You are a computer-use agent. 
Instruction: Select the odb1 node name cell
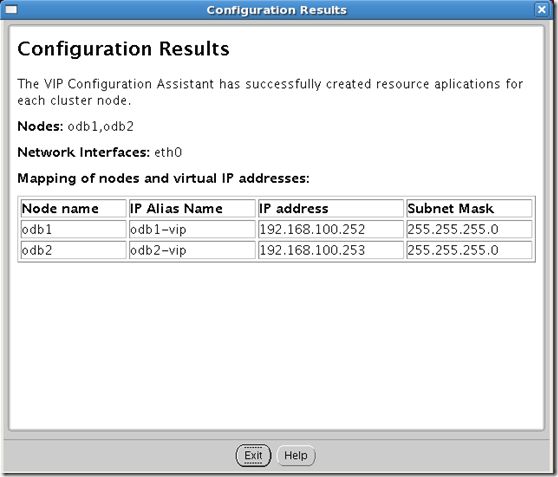point(74,229)
